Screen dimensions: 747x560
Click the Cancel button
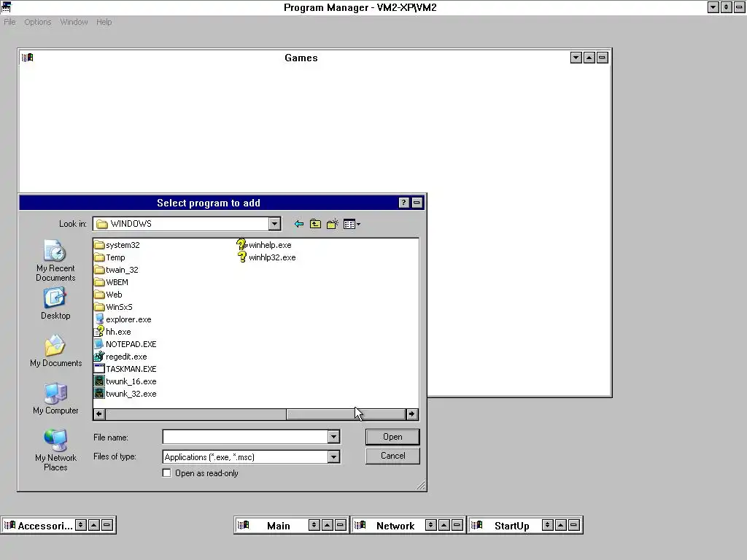(x=392, y=456)
